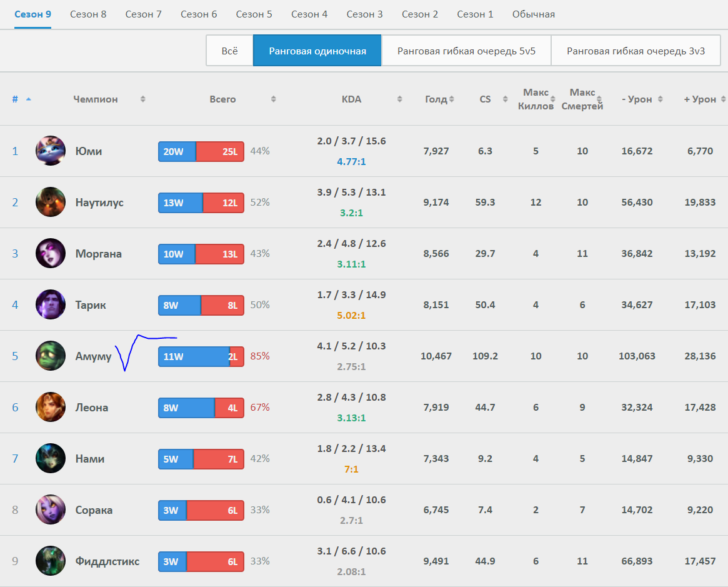Select Soraka KDA 0.6 / 4.1 / 10.6
The image size is (728, 587).
pos(351,499)
